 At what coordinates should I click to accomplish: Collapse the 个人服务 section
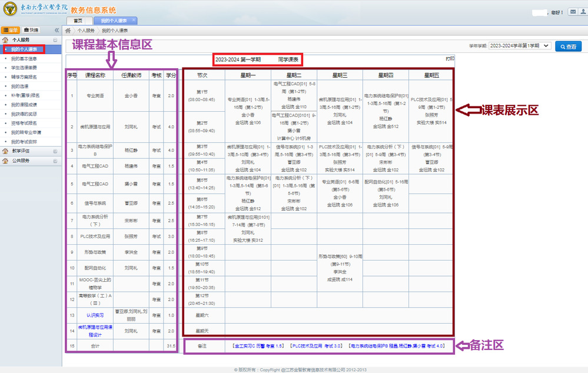pos(55,40)
